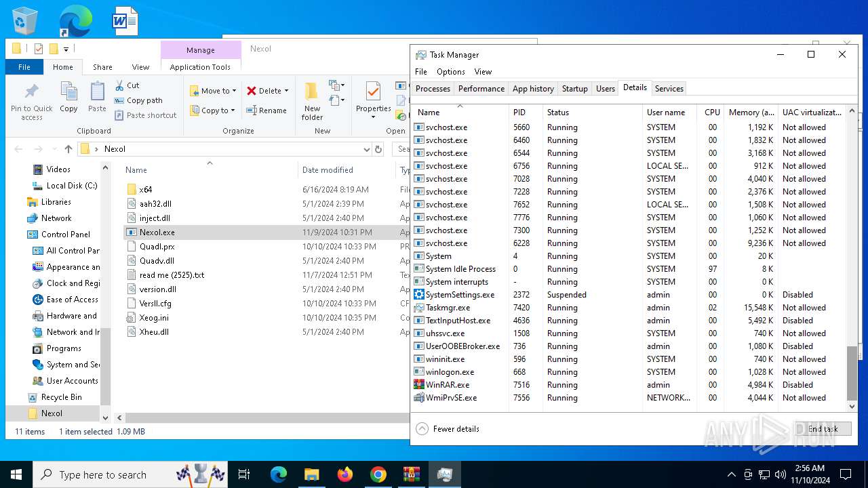This screenshot has height=488, width=868.
Task: Select the wininit.exe process row
Action: click(629, 359)
